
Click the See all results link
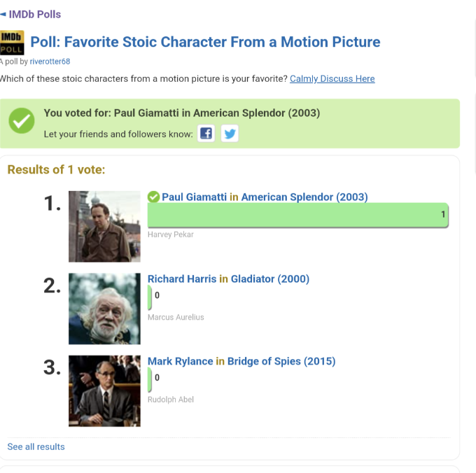click(x=36, y=446)
